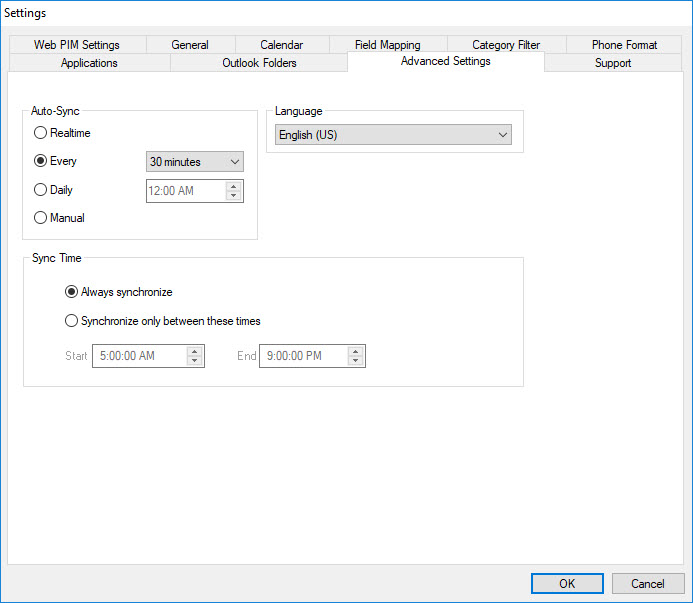Decrease the Daily time with down arrow

(x=234, y=196)
